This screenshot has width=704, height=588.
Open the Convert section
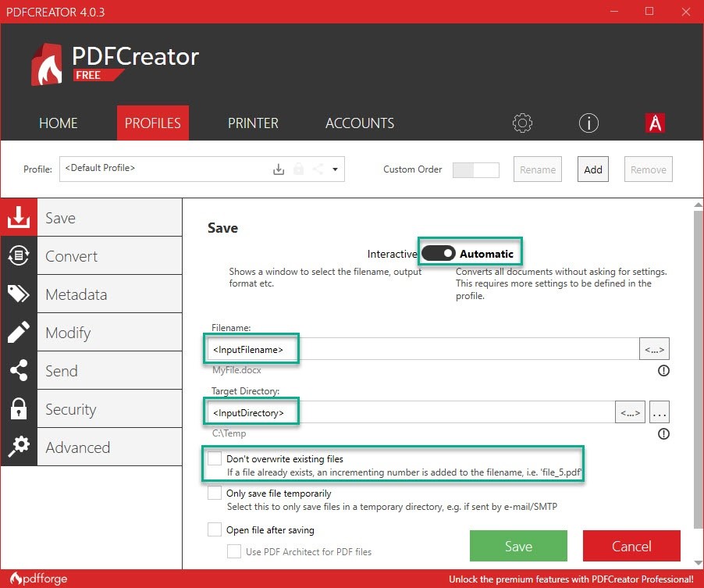[109, 255]
